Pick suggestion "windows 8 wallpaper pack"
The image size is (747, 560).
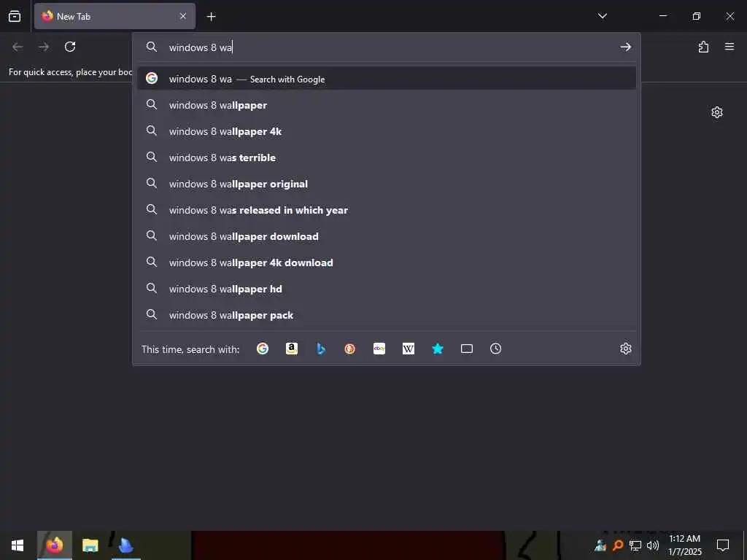coord(387,314)
